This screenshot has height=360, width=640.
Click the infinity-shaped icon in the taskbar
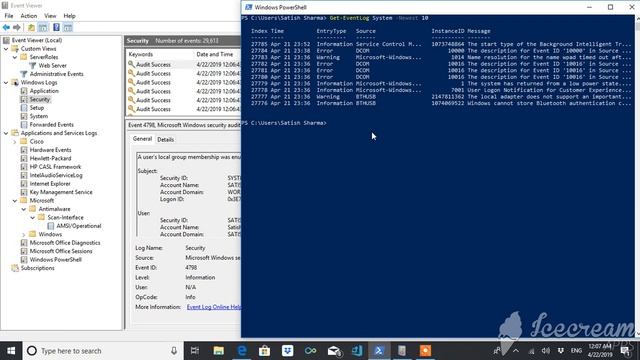pyautogui.click(x=311, y=351)
